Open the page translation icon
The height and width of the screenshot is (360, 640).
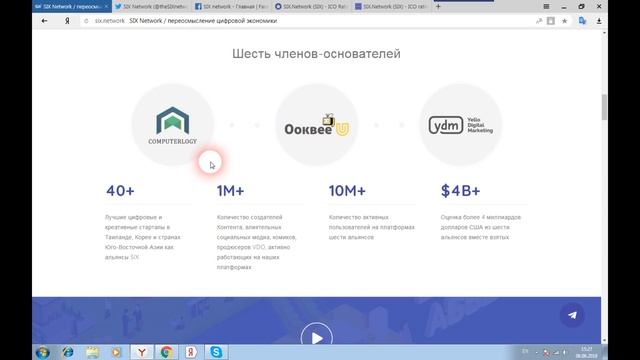[582, 21]
